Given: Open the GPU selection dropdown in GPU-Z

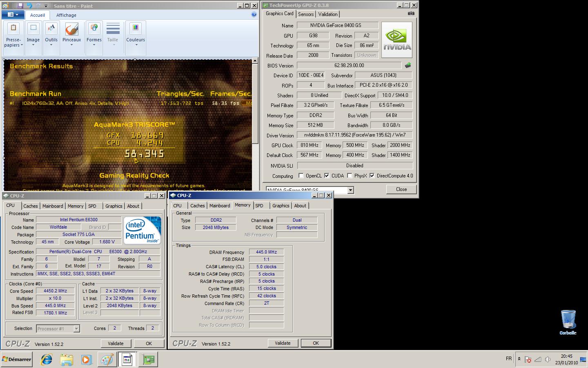Looking at the screenshot, I should pyautogui.click(x=350, y=190).
